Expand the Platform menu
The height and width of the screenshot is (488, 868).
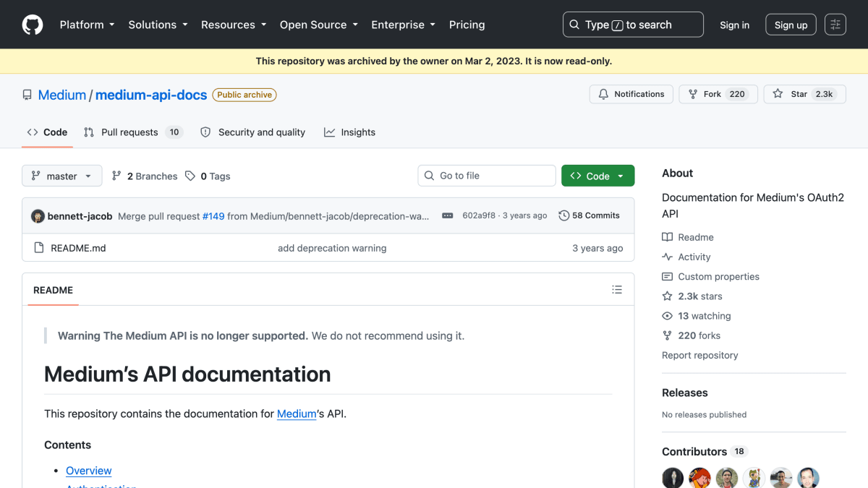tap(87, 25)
